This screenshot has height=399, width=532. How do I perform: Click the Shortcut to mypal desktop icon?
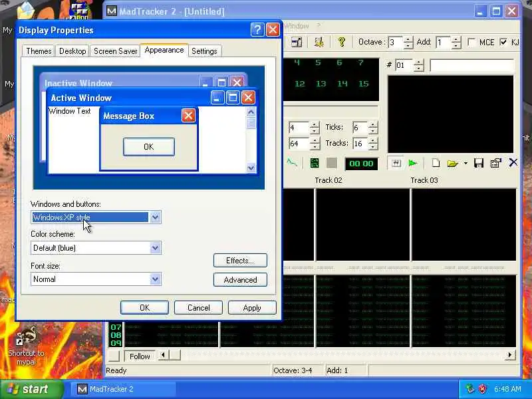click(26, 346)
